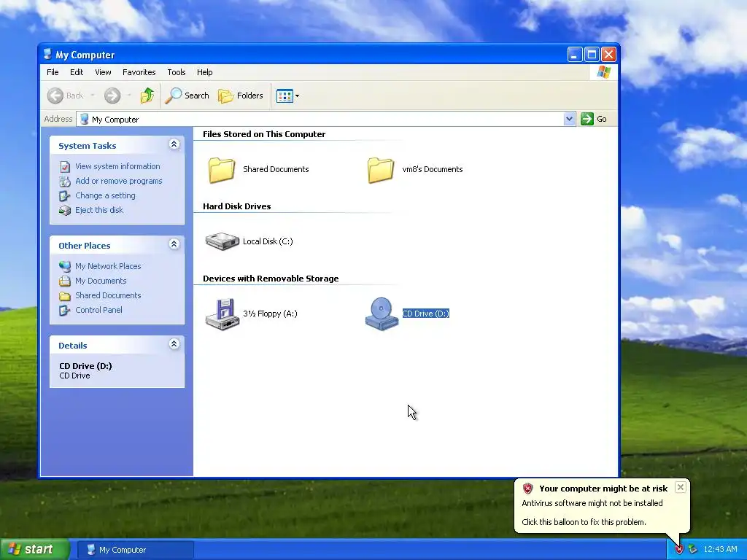Click the My Computer title bar icon
747x560 pixels.
pos(47,54)
